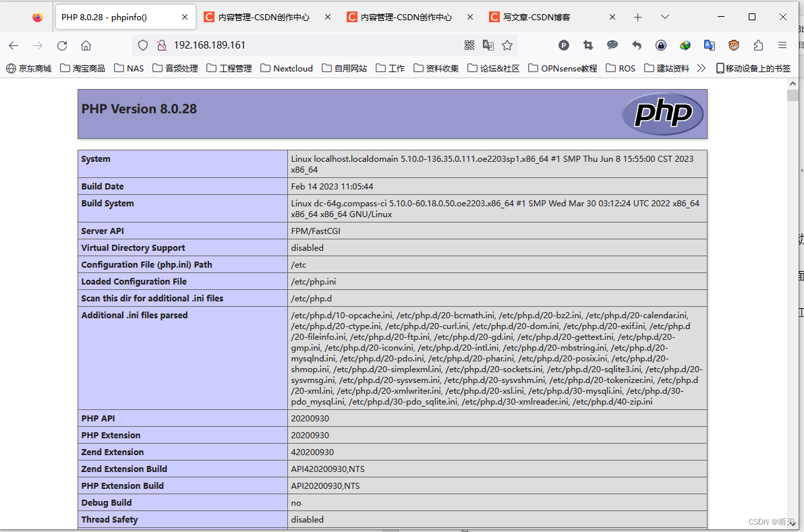Open the list-all-tabs chevron

[665, 16]
